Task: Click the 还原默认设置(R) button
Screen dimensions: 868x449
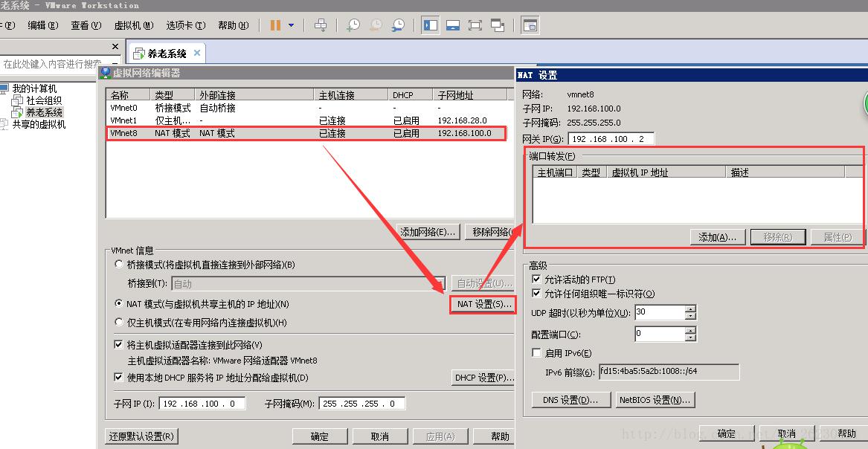Action: [142, 436]
